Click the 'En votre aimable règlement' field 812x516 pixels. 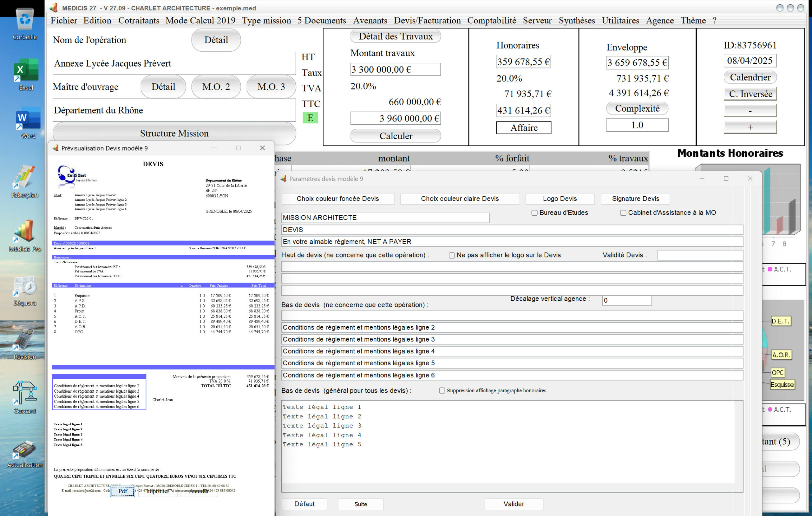coord(512,241)
